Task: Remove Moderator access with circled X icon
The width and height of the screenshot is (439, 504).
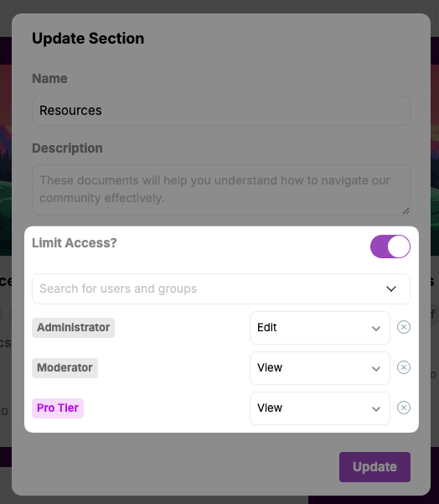Action: [403, 367]
